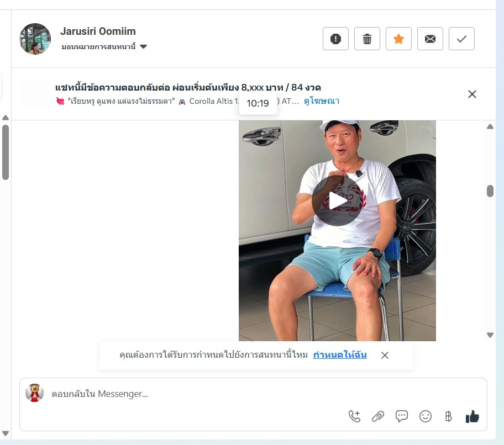This screenshot has height=445, width=504.
Task: Click the chat scroll down arrow
Action: tap(490, 335)
